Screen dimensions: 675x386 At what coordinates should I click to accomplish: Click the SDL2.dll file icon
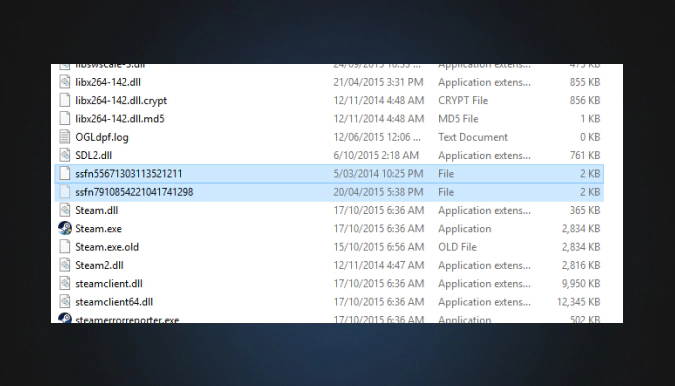[x=65, y=155]
